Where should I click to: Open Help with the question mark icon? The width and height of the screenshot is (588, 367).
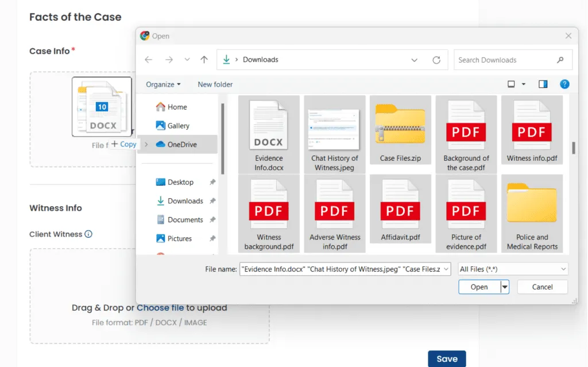[564, 84]
